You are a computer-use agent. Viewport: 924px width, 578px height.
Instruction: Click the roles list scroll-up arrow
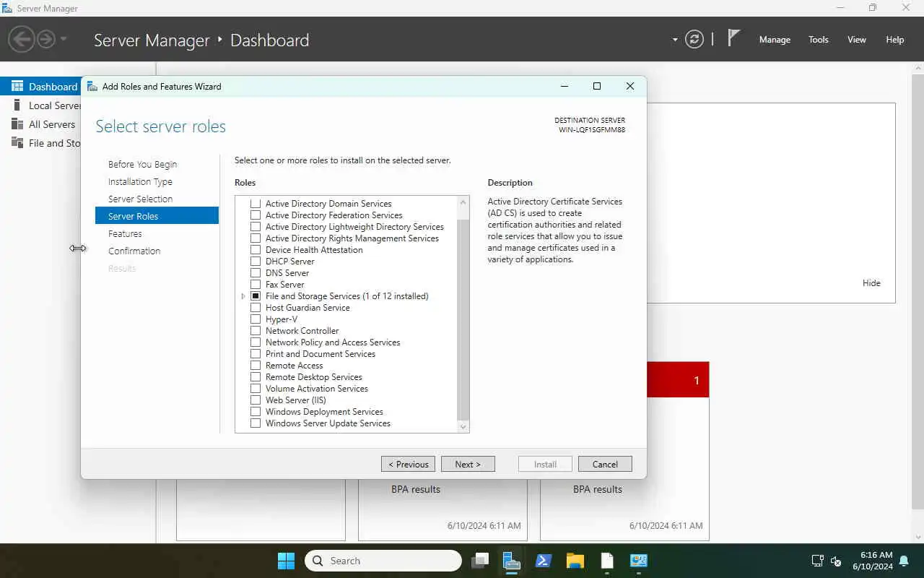[x=463, y=202]
